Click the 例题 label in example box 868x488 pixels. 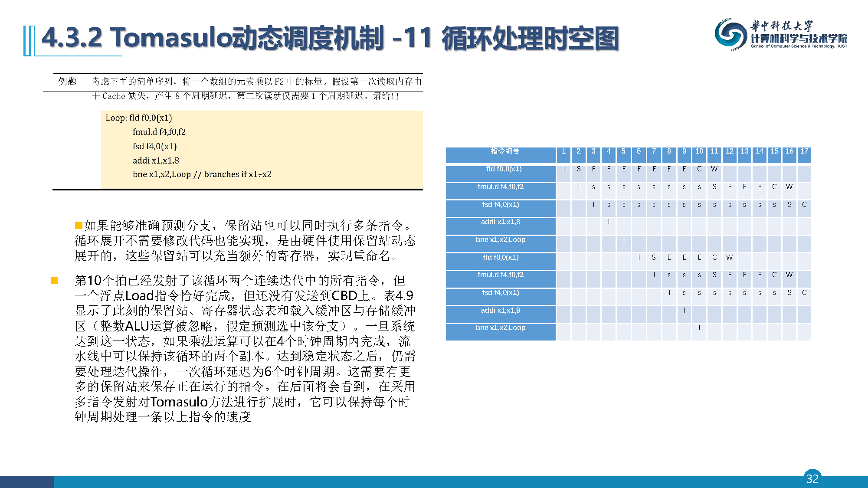tap(67, 82)
